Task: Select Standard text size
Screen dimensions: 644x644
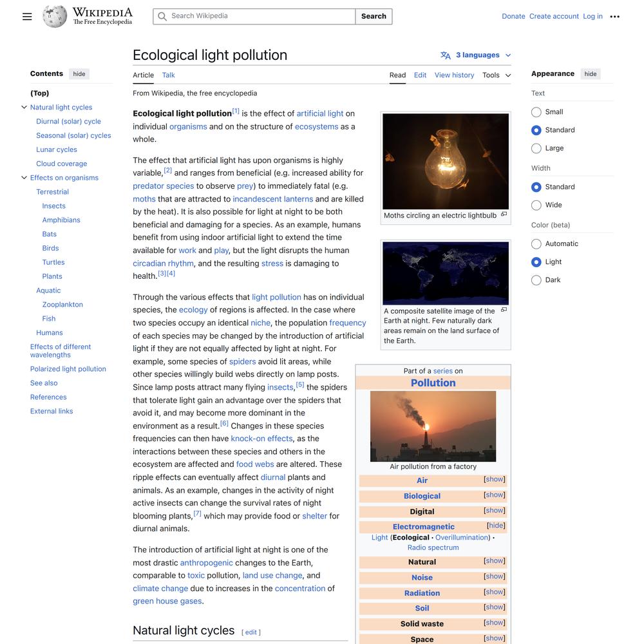Action: click(x=536, y=130)
